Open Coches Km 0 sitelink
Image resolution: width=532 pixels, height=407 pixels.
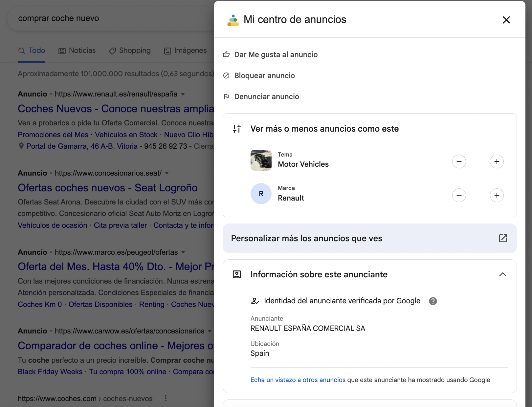[x=40, y=304]
